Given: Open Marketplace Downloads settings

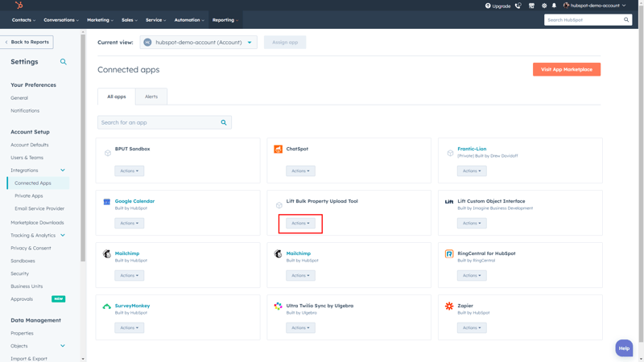Looking at the screenshot, I should pos(37,223).
